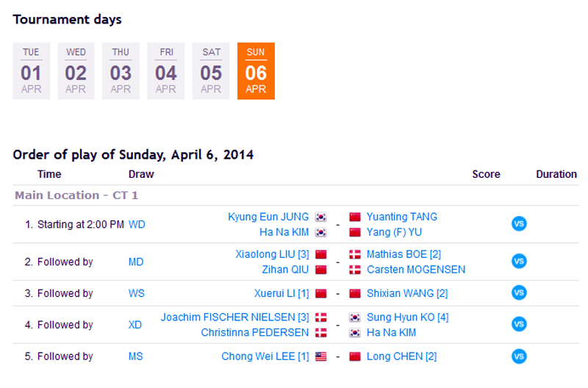Click Malaysia flag beside Chong Wei LEE
The image size is (588, 388).
pos(321,356)
